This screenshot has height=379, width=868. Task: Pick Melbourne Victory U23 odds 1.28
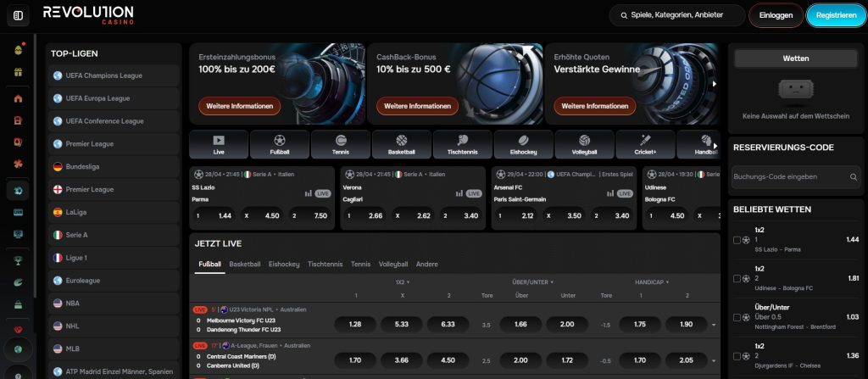click(355, 324)
